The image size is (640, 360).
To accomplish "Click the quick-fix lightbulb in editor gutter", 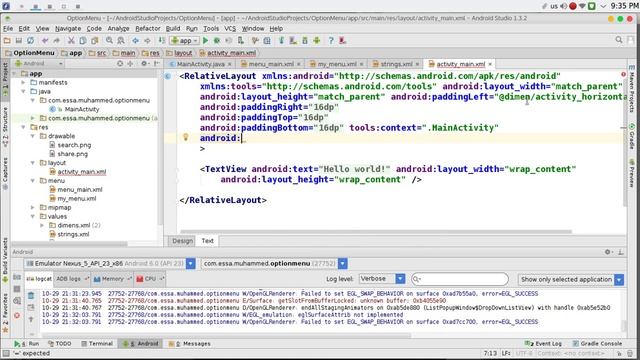I will click(x=186, y=137).
